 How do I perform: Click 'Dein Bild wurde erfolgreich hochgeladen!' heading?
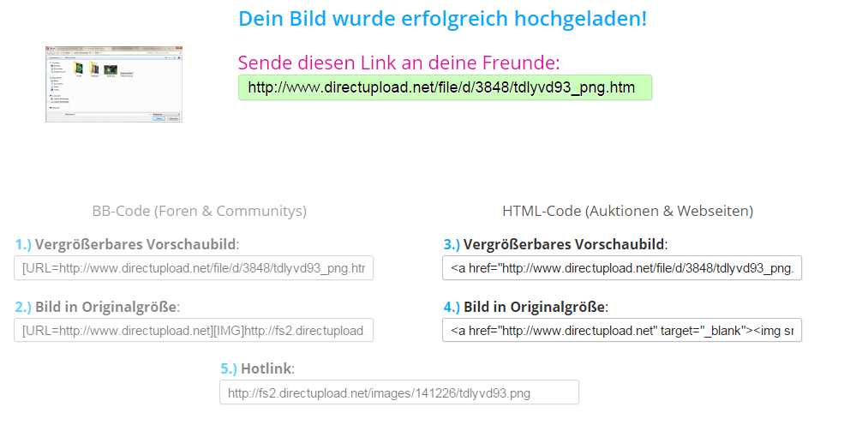pyautogui.click(x=442, y=20)
